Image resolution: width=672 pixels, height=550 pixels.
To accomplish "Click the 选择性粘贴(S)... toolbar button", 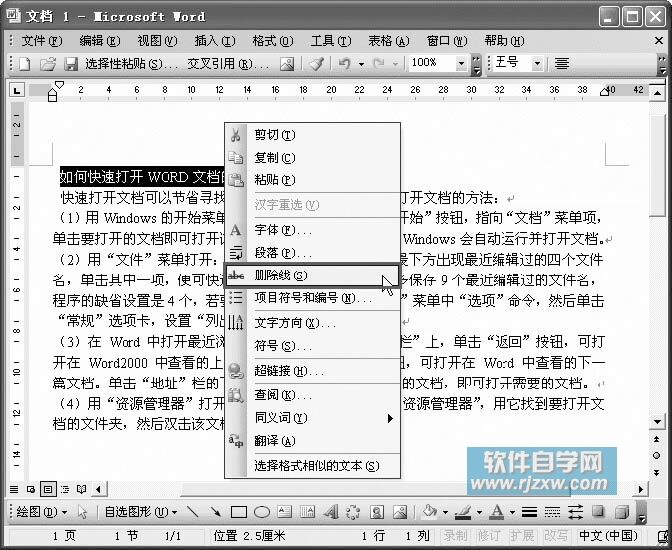I will (x=131, y=64).
